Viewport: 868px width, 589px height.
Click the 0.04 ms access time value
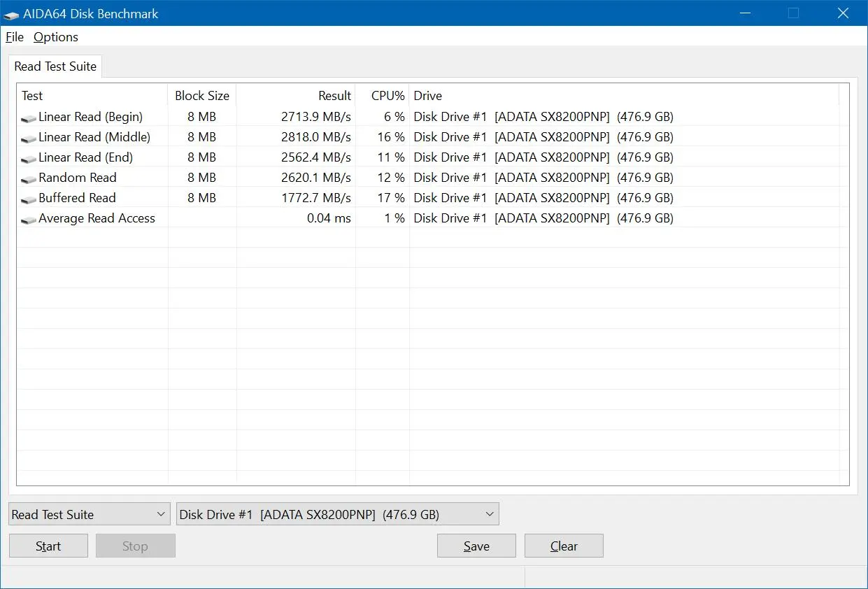click(x=329, y=218)
